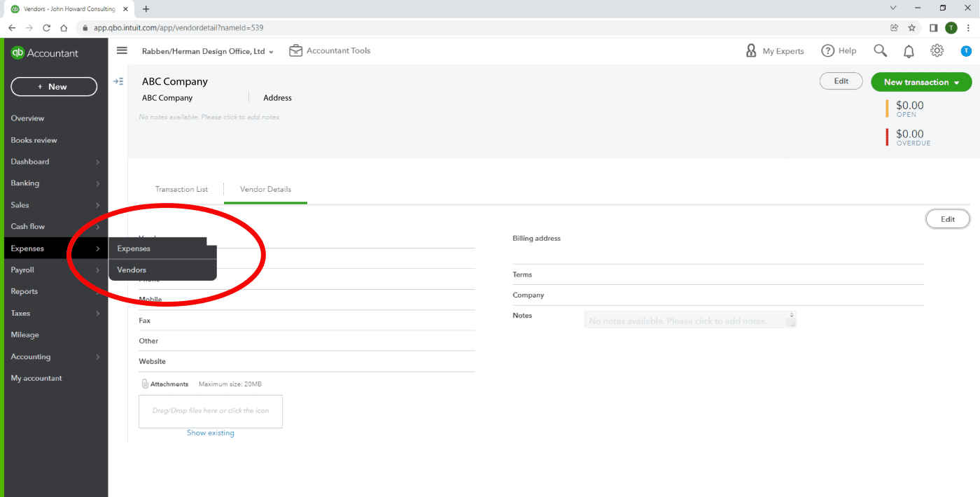The height and width of the screenshot is (497, 980).
Task: Click the Notes input field
Action: (x=689, y=319)
